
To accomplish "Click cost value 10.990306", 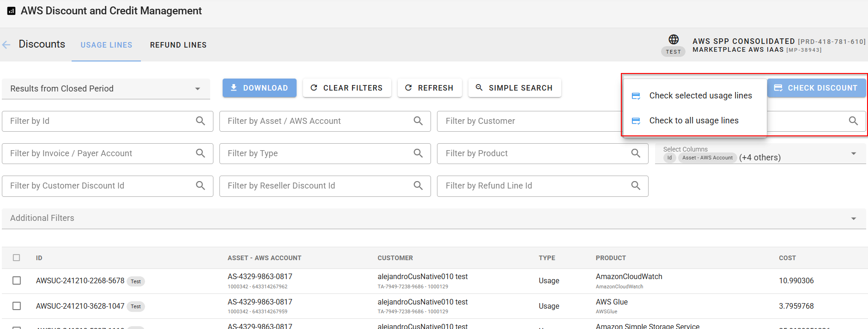I will 796,280.
